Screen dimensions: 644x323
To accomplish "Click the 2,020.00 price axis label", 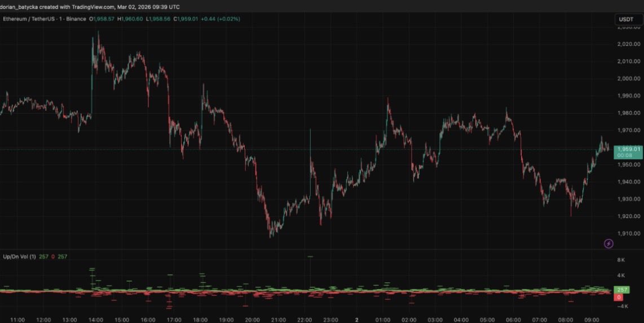I will [629, 44].
